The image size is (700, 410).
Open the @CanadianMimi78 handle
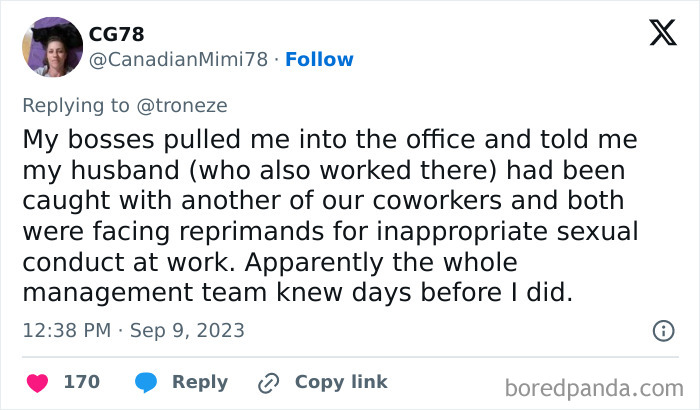179,60
